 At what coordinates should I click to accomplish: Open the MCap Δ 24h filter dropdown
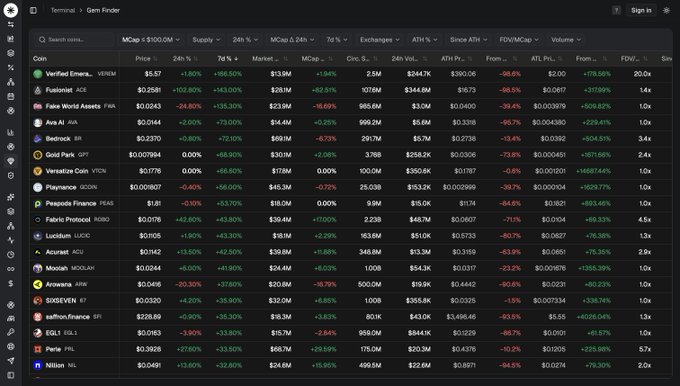(x=292, y=39)
